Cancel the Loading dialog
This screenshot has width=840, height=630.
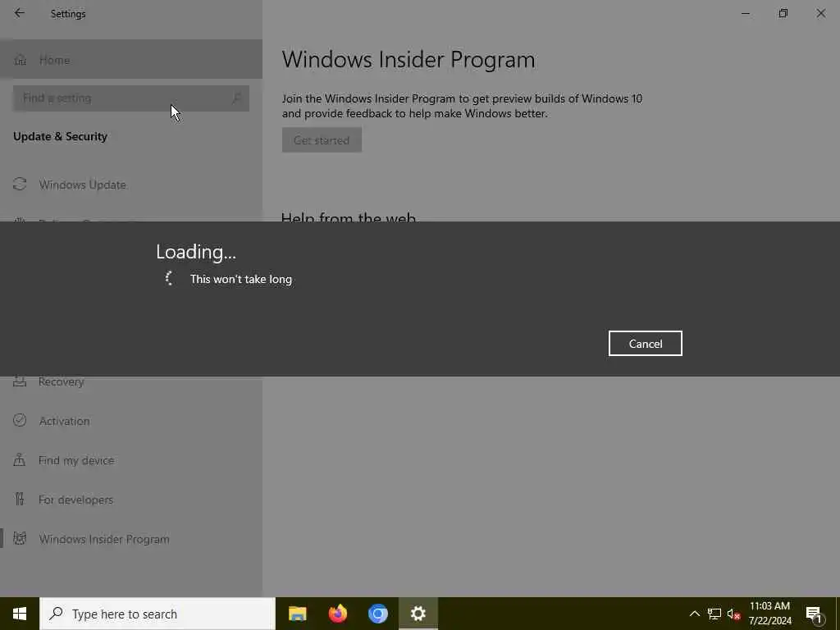click(645, 344)
